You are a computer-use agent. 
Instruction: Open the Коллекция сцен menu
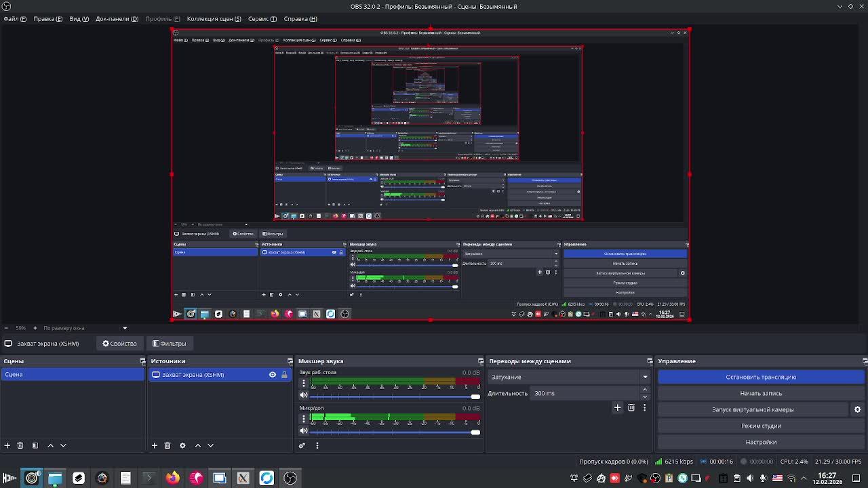(x=214, y=19)
